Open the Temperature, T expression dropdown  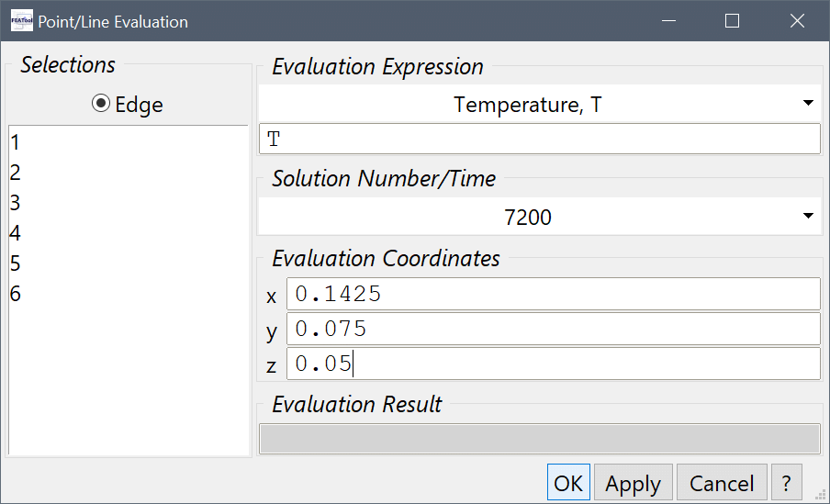point(539,105)
